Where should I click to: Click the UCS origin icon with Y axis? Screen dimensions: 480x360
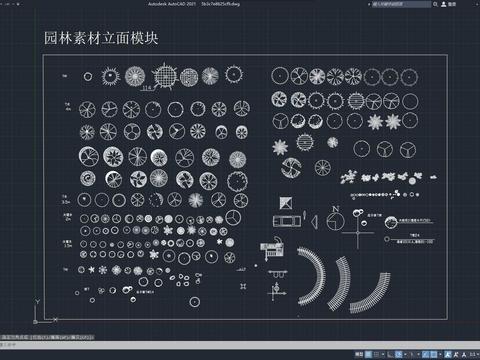tap(45, 311)
